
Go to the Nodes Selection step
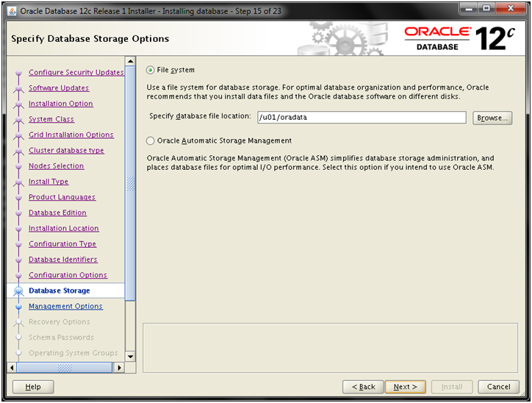pyautogui.click(x=56, y=166)
